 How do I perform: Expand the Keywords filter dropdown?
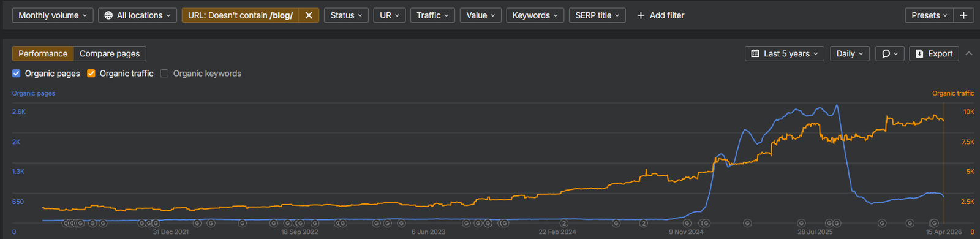[535, 15]
